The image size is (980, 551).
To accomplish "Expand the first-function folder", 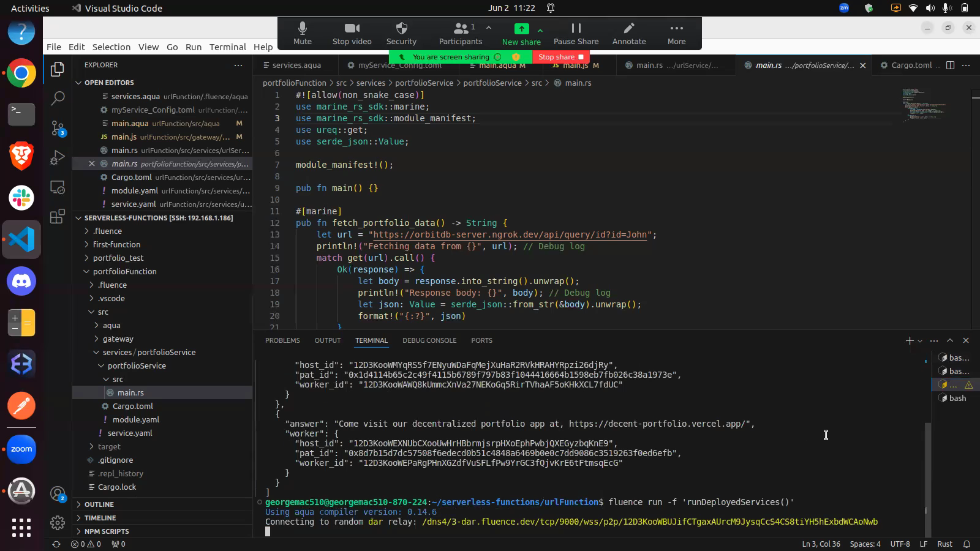I will (x=116, y=244).
